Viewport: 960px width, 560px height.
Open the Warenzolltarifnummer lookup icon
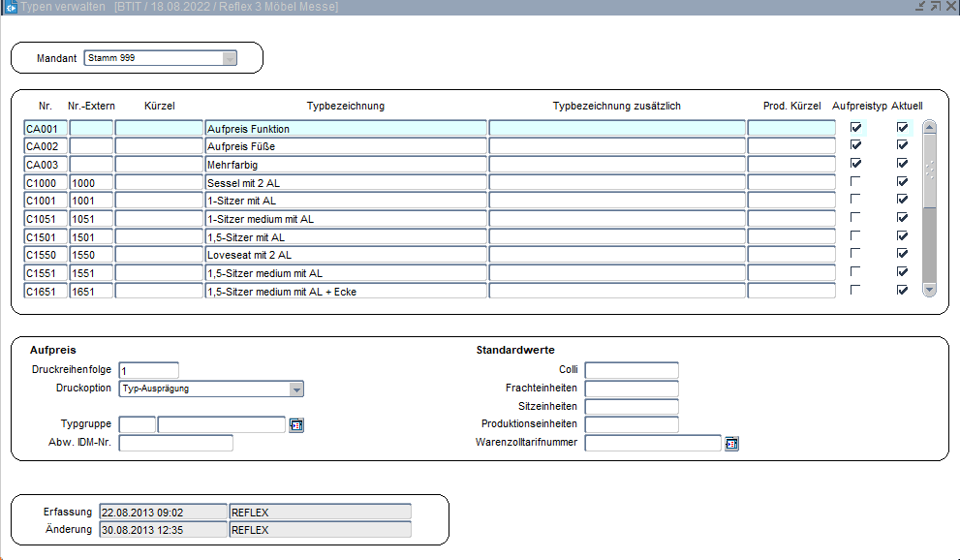[731, 444]
